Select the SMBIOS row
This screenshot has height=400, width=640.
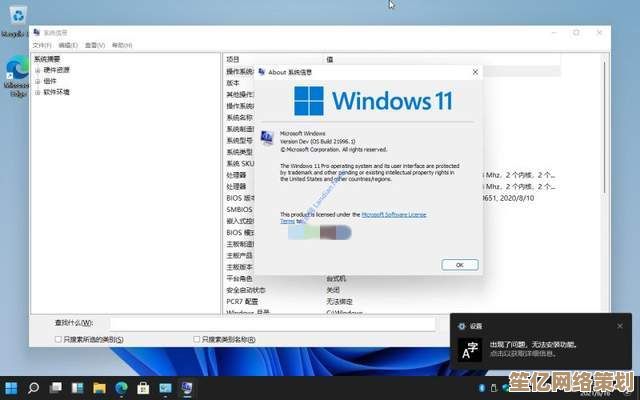pyautogui.click(x=240, y=209)
